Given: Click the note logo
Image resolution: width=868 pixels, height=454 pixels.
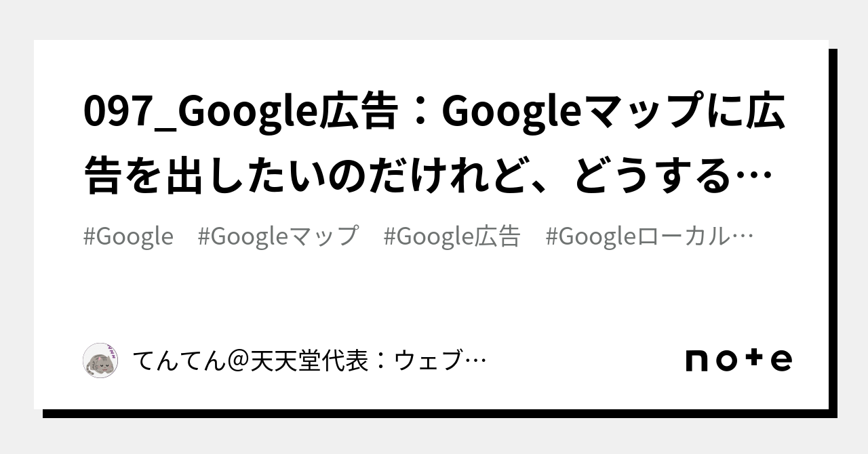Looking at the screenshot, I should point(738,360).
